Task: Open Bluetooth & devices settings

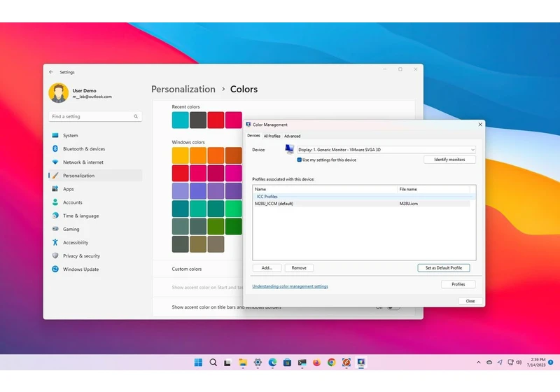Action: (x=95, y=149)
